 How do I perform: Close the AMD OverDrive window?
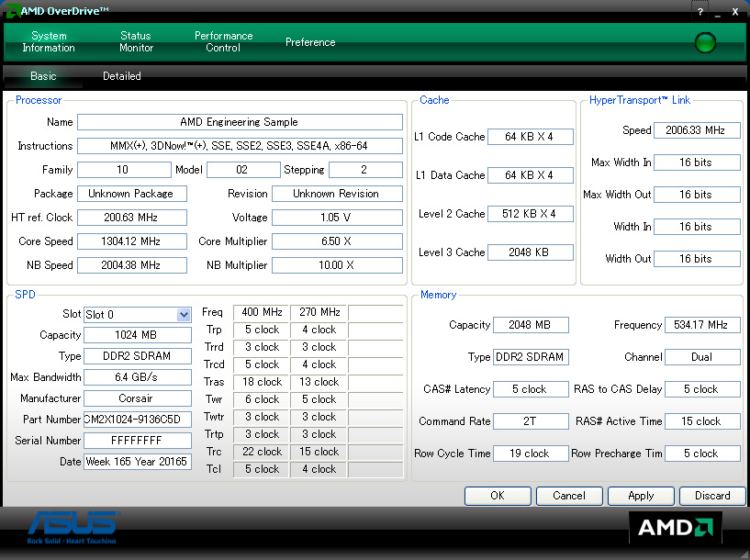click(x=735, y=12)
